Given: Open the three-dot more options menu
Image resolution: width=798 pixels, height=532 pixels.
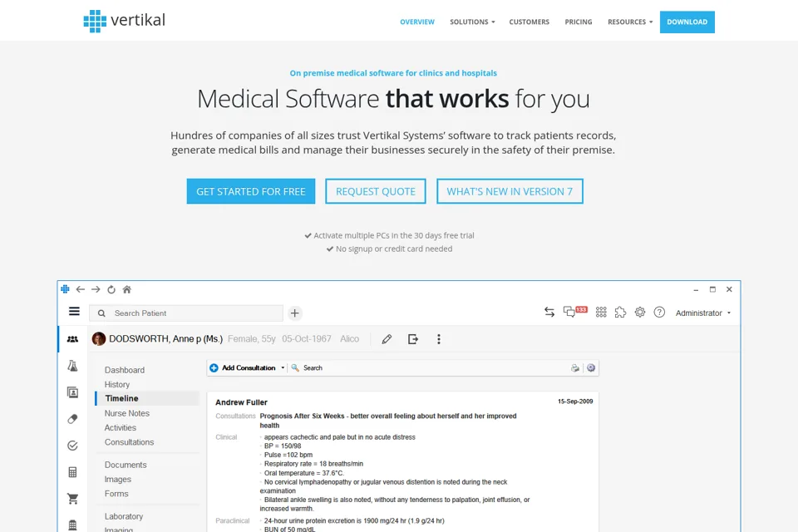Looking at the screenshot, I should click(x=439, y=339).
